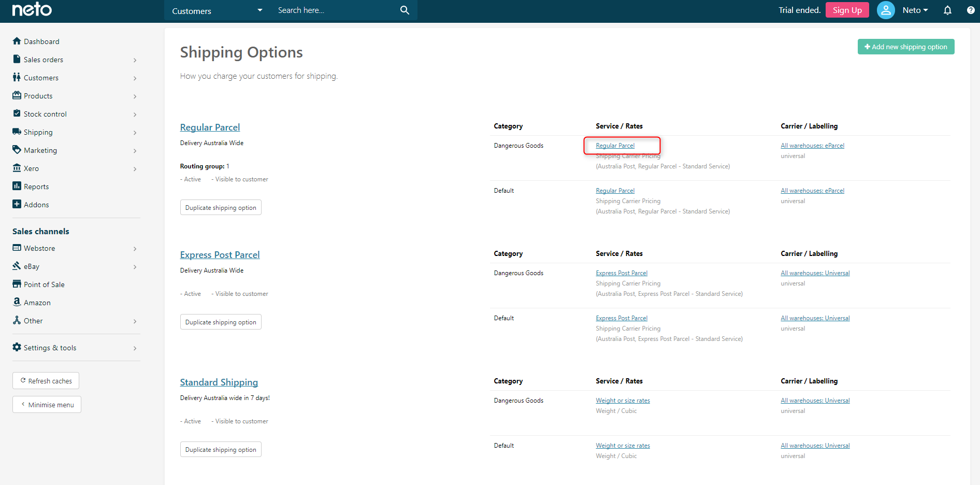Open Amazon menu item
This screenshot has height=485, width=980.
coord(37,303)
